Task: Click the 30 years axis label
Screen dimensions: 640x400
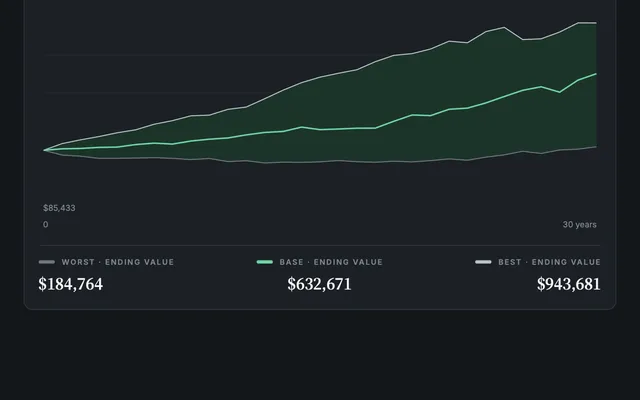Action: pos(580,224)
